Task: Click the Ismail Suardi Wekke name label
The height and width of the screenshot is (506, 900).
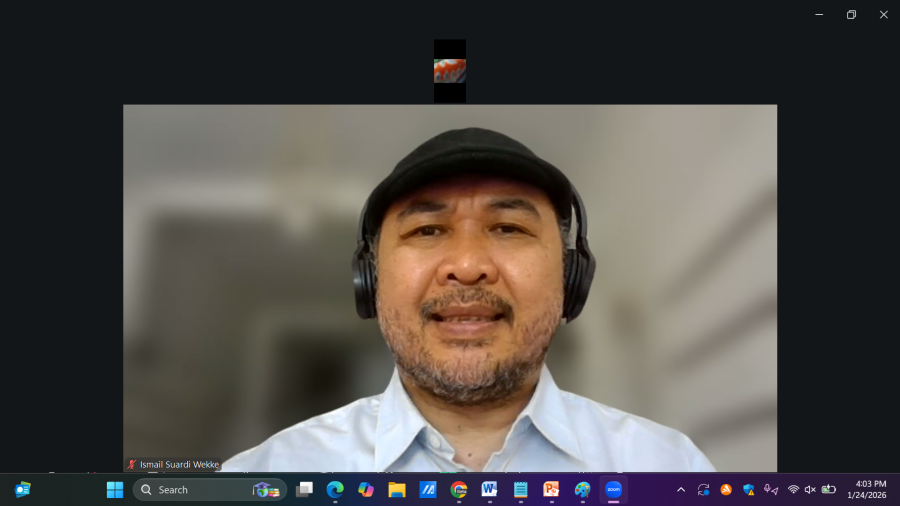Action: 178,464
